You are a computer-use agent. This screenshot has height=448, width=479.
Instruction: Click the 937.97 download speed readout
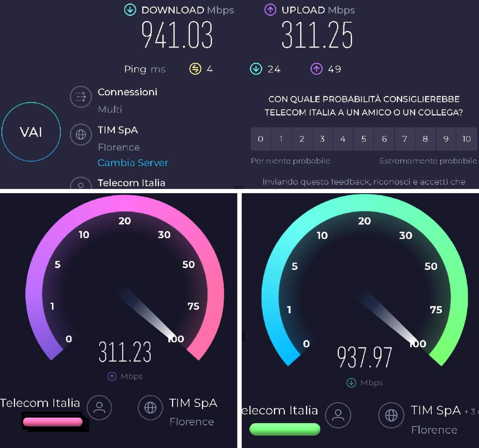(x=365, y=357)
